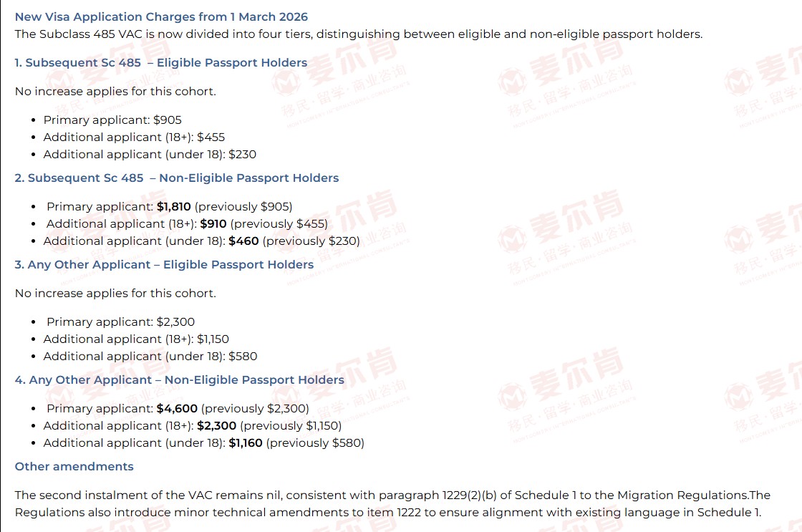Click the "Additional applicant (18+): $1,150" bullet line
Viewport: 802px width, 532px height.
[x=136, y=339]
